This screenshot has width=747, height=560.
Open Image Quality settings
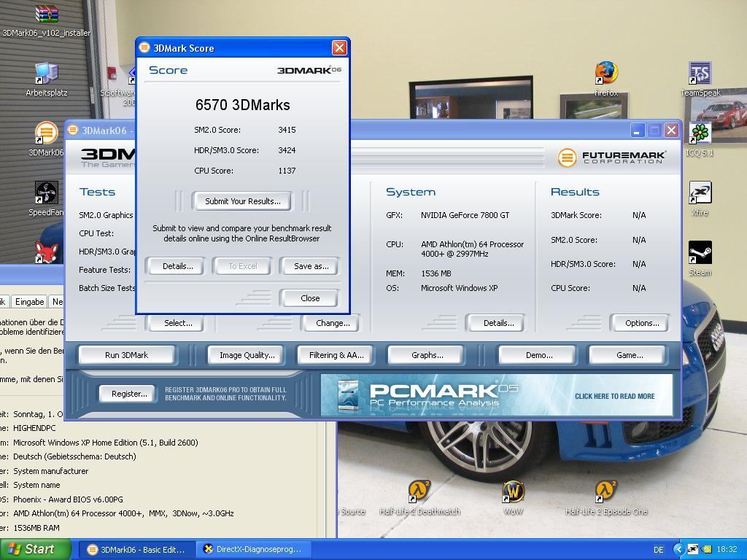247,355
